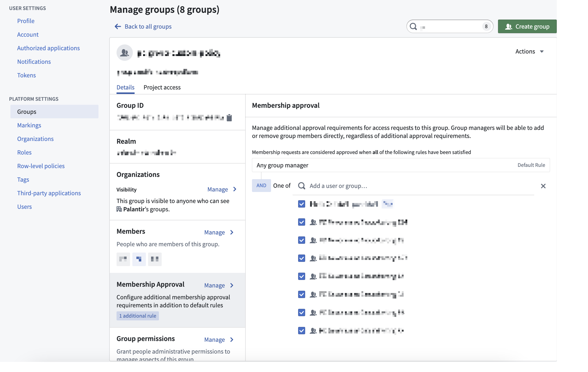The image size is (588, 372).
Task: Click Manage link for Members
Action: (215, 232)
